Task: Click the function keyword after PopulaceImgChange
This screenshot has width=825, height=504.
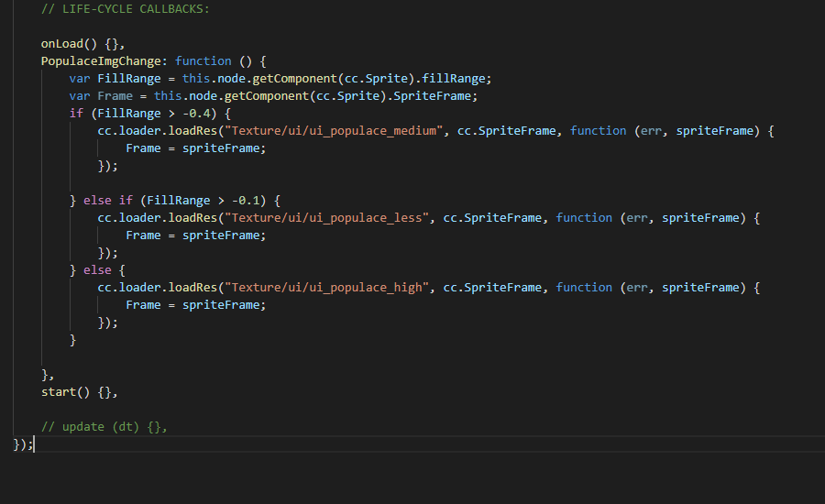Action: point(203,60)
